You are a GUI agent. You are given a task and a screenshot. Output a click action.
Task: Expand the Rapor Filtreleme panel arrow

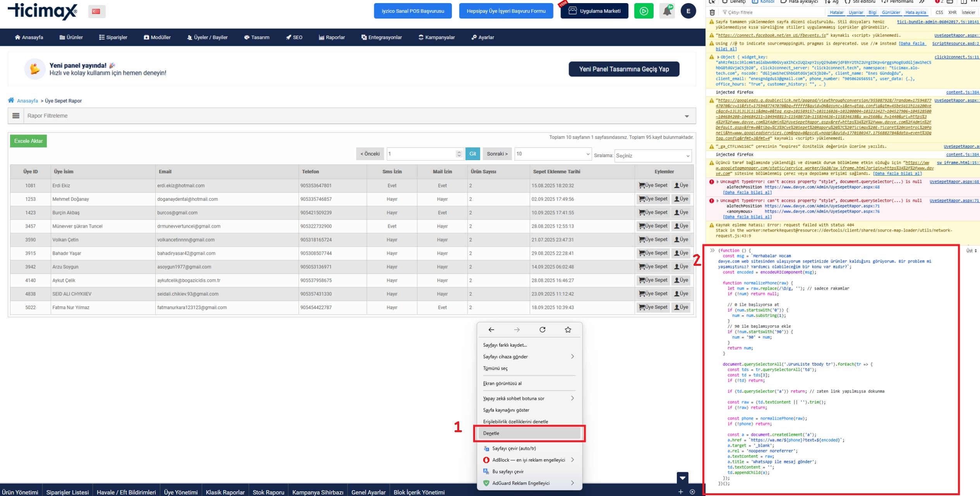point(687,116)
